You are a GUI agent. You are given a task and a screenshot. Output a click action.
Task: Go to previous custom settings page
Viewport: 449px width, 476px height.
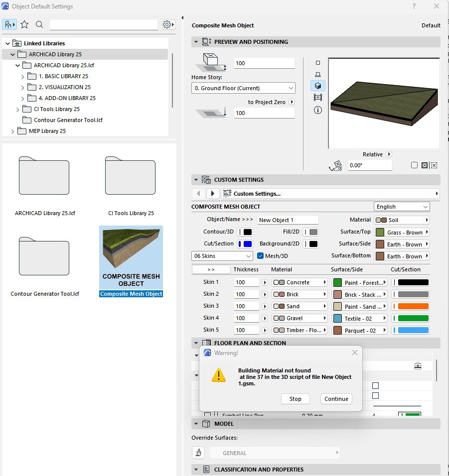(x=199, y=193)
